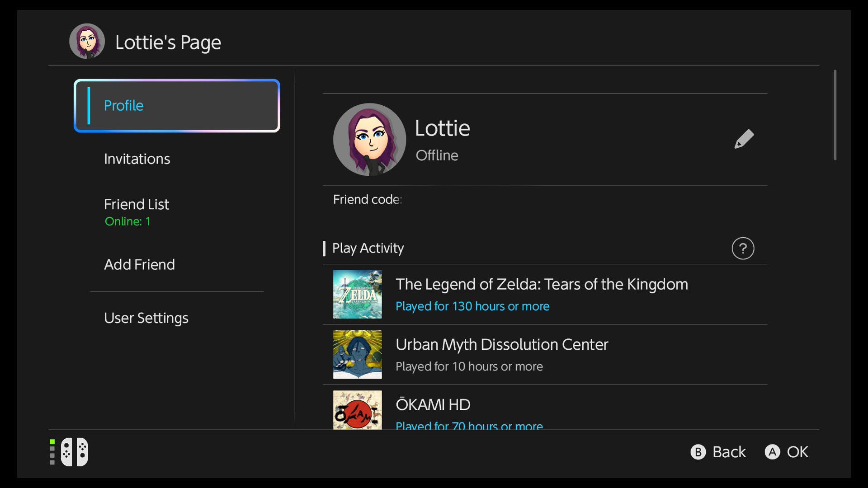Click the 'Lottie' profile name text
The image size is (868, 488).
click(x=442, y=128)
